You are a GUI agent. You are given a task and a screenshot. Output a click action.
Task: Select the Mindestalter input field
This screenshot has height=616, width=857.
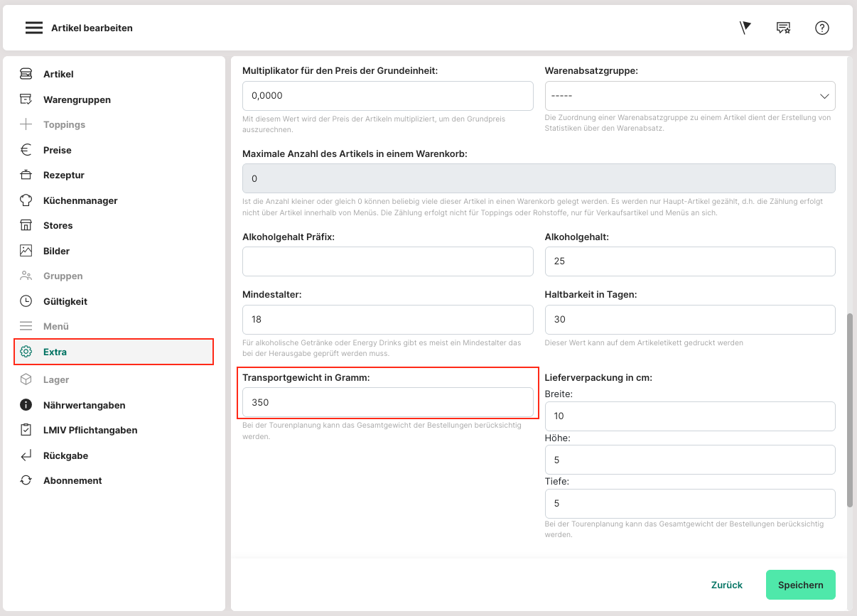[x=387, y=320]
